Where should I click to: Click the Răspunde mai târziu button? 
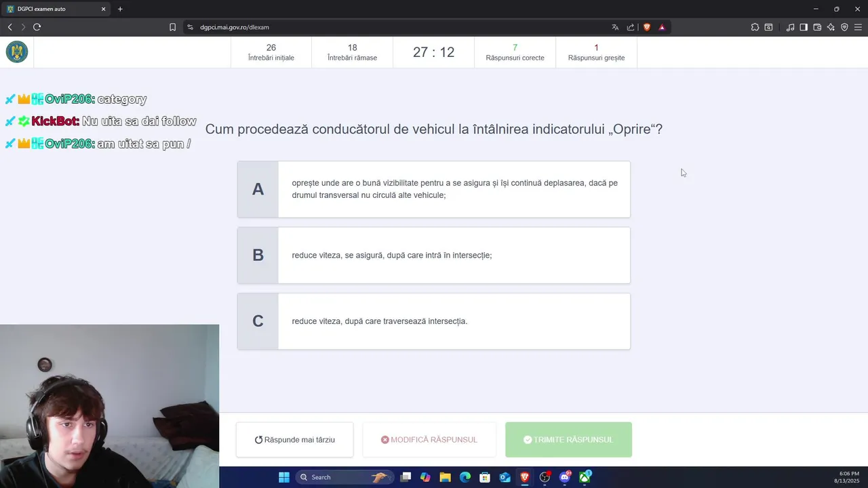(x=295, y=439)
